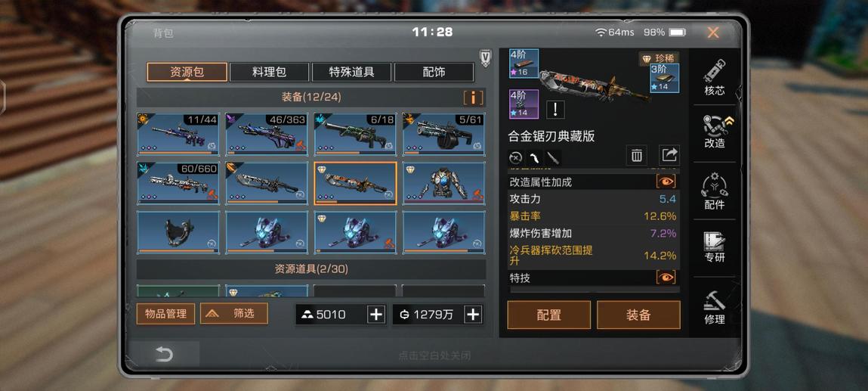Click the exclamation mark info box

(x=555, y=110)
